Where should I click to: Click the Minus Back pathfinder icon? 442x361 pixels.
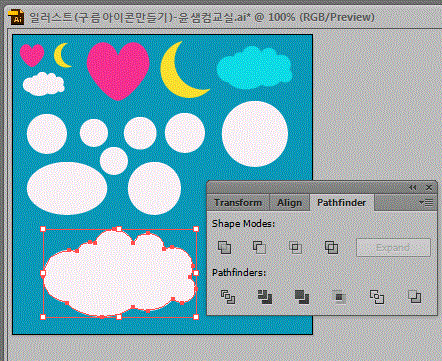415,297
